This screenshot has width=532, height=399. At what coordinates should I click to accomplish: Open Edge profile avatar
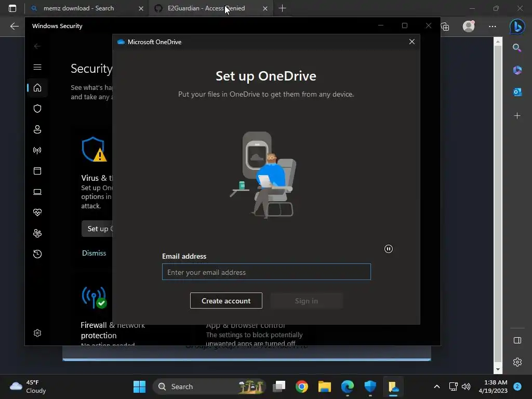tap(469, 26)
